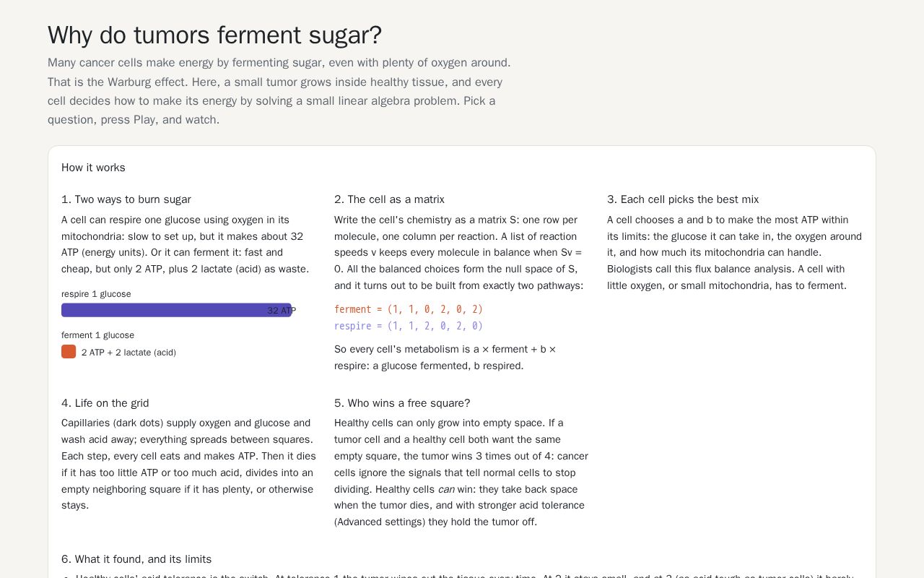Click the purple respire ATP bar
Viewport: 924px width, 578px height.
point(176,310)
